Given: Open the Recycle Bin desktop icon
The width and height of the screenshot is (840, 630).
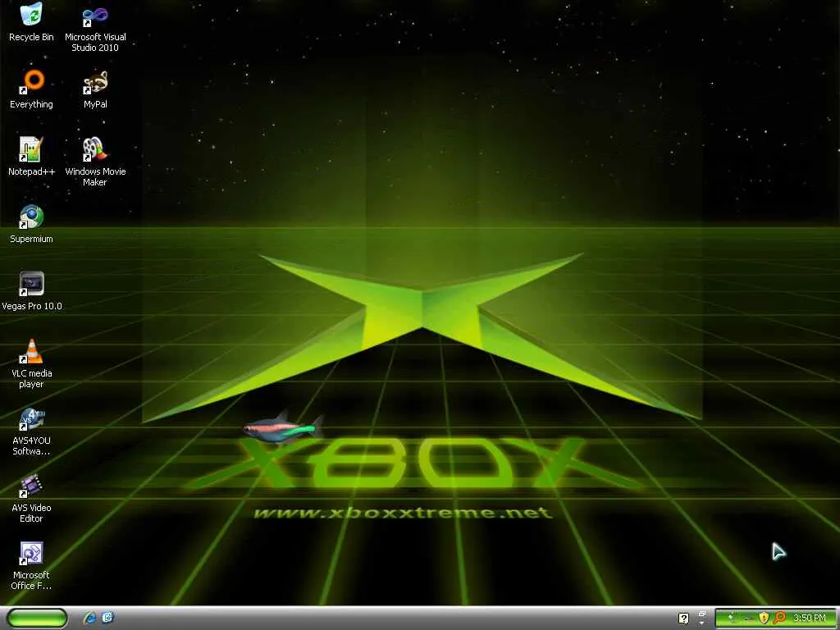Looking at the screenshot, I should tap(31, 22).
